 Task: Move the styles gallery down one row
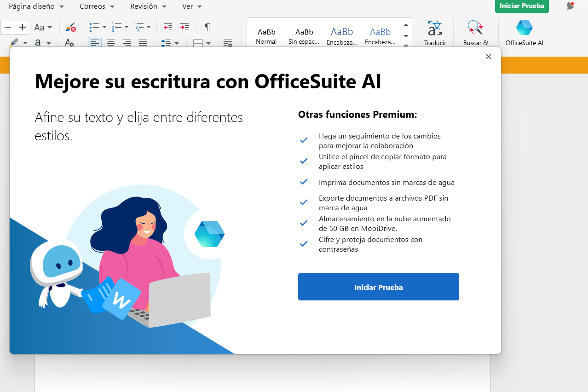pos(406,35)
